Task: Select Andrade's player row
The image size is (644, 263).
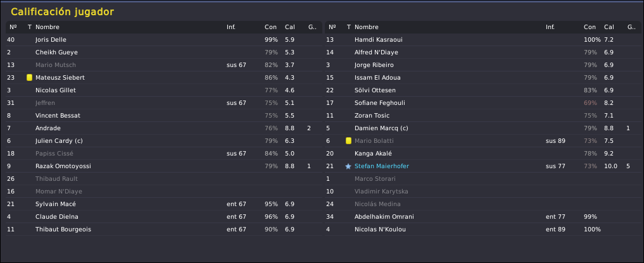Action: pyautogui.click(x=164, y=128)
